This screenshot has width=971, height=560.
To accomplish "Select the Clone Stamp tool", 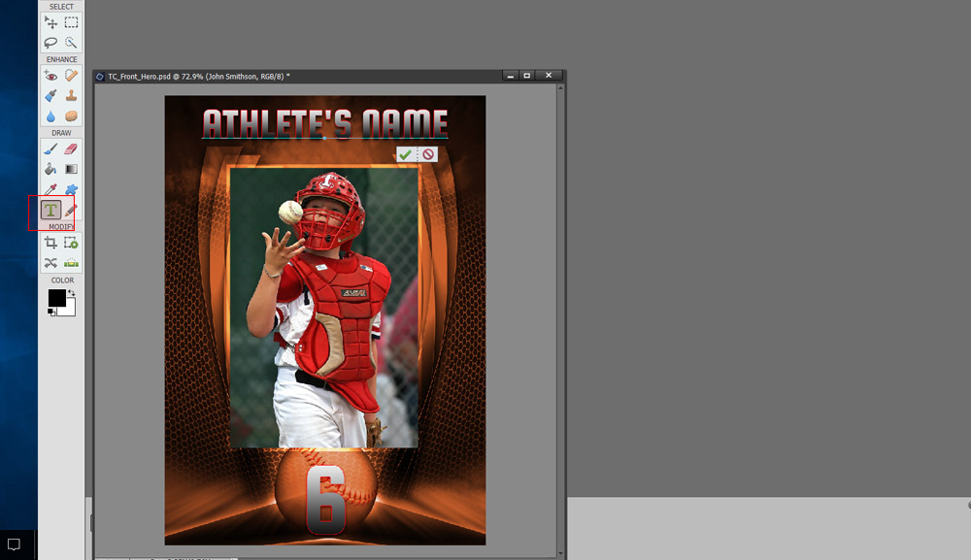I will (x=71, y=96).
